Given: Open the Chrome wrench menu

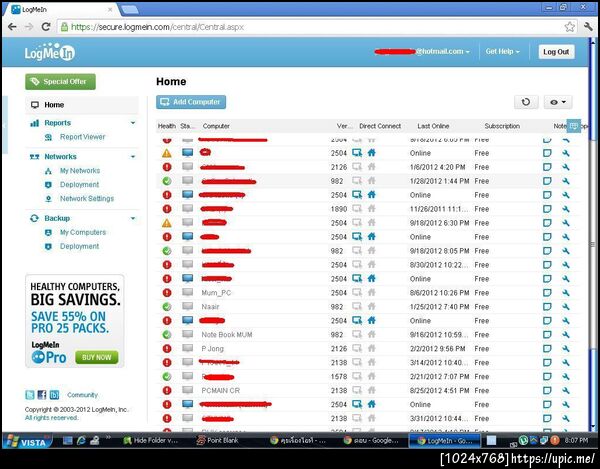Looking at the screenshot, I should coord(588,27).
